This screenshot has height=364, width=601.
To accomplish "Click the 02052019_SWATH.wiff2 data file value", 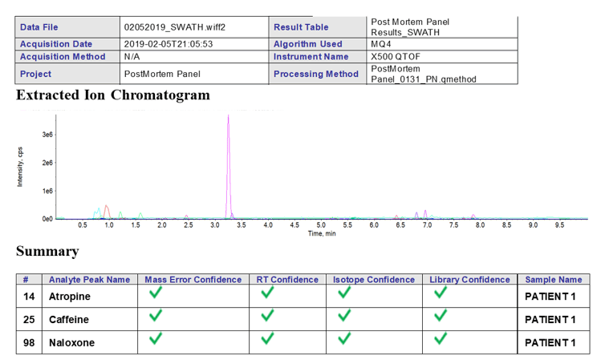I will [174, 27].
